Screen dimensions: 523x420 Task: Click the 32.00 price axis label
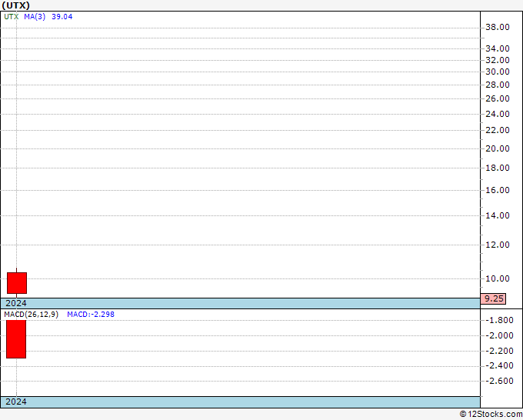(x=498, y=60)
